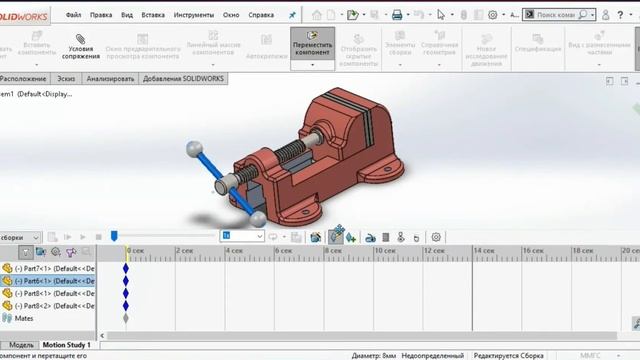
Task: Open the playback mode dropdown arrow beside loop
Action: [x=284, y=237]
